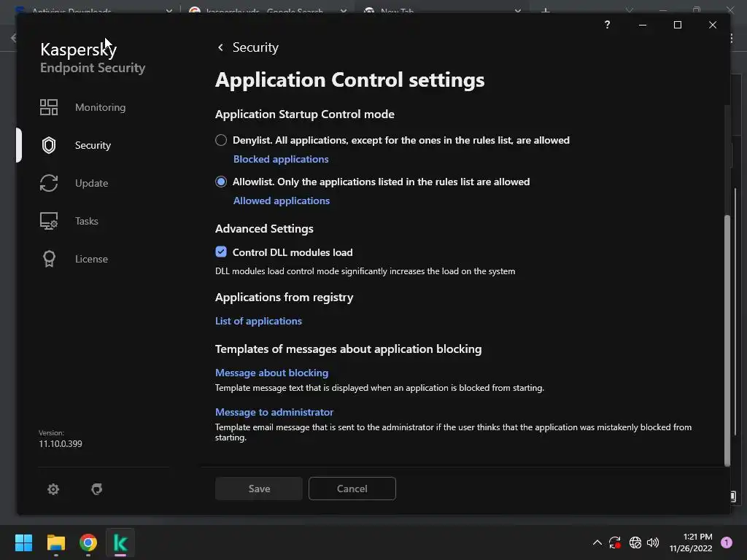Viewport: 747px width, 560px height.
Task: Click the Application Control settings heading
Action: 349,79
